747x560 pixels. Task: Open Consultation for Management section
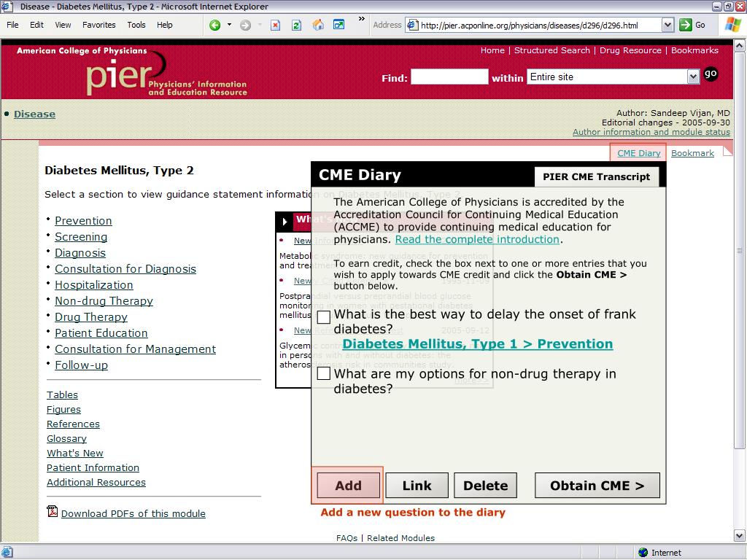[x=135, y=349]
